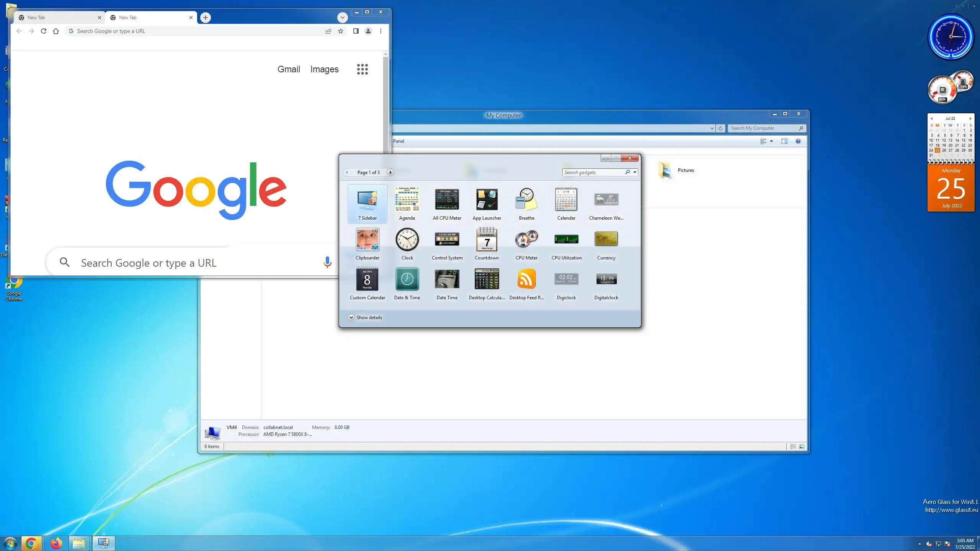Open Firefox from the taskbar
Screen dimensions: 980x551
[x=56, y=543]
